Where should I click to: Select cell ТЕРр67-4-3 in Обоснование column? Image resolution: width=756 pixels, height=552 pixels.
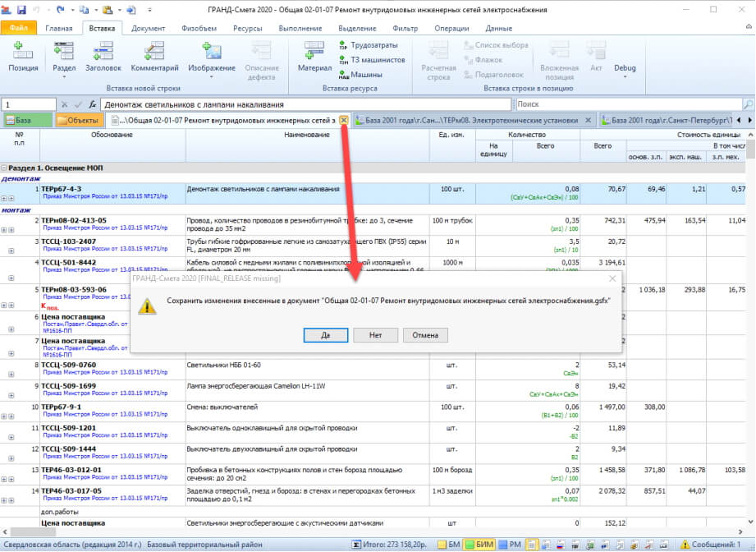(x=112, y=193)
